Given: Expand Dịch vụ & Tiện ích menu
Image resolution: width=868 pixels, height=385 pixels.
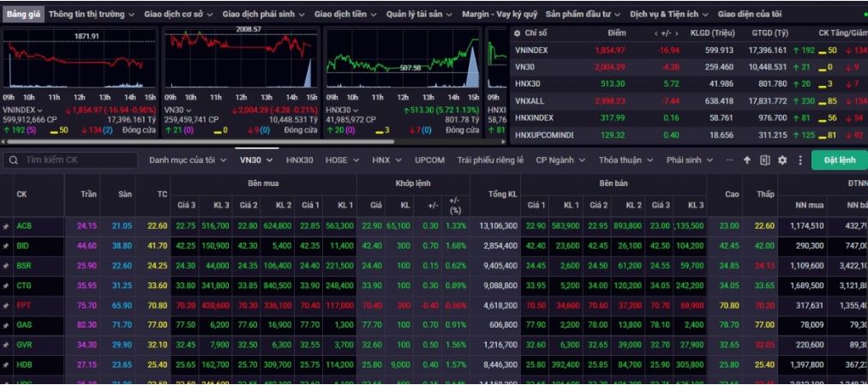Looking at the screenshot, I should pos(670,15).
